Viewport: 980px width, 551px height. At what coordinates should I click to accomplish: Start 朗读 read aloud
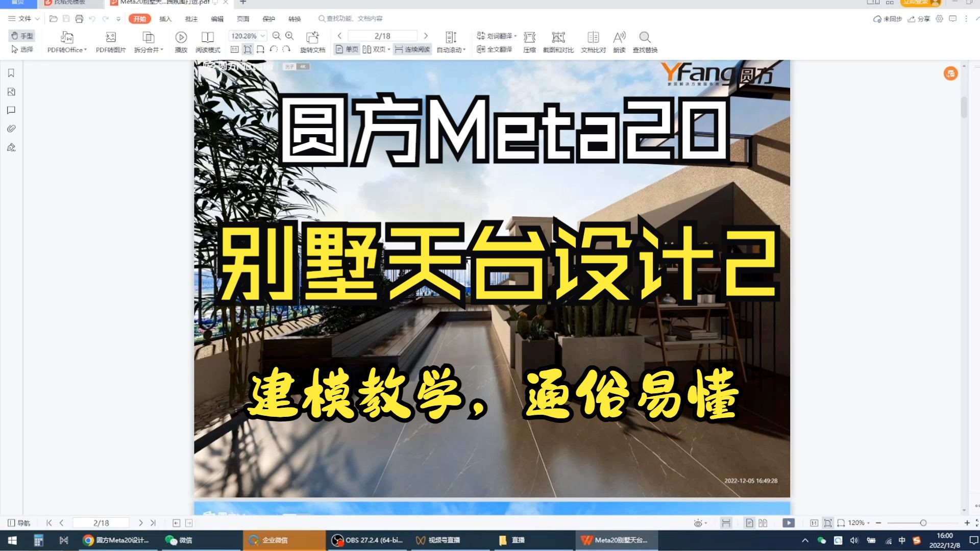click(x=619, y=42)
